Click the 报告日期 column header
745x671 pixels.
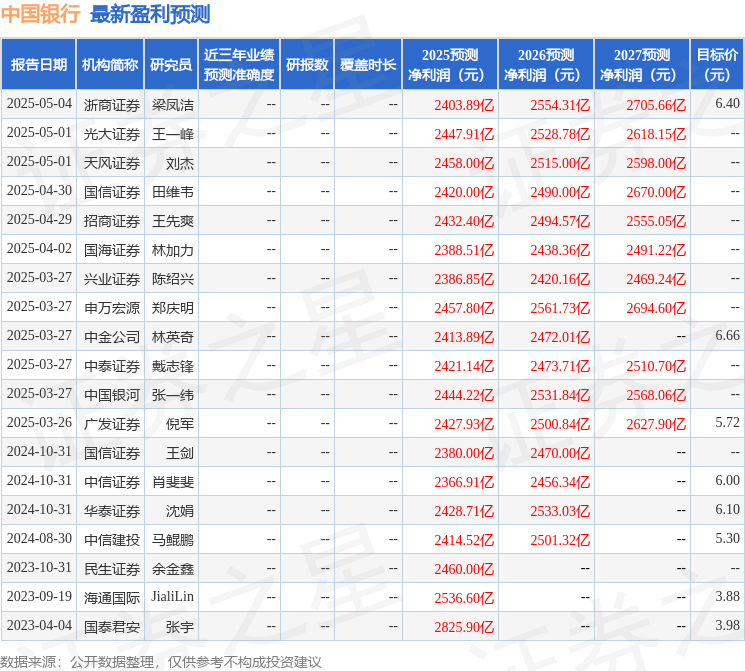click(38, 65)
